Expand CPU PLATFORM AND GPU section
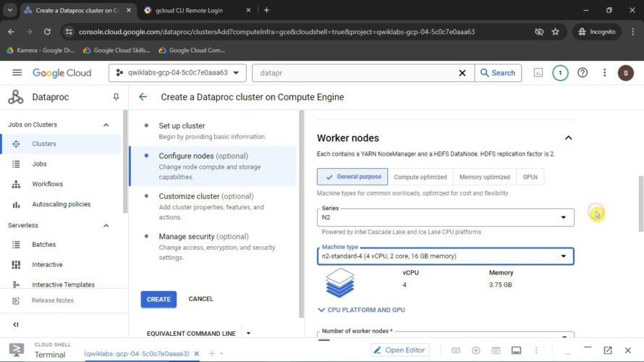This screenshot has width=644, height=362. click(361, 310)
